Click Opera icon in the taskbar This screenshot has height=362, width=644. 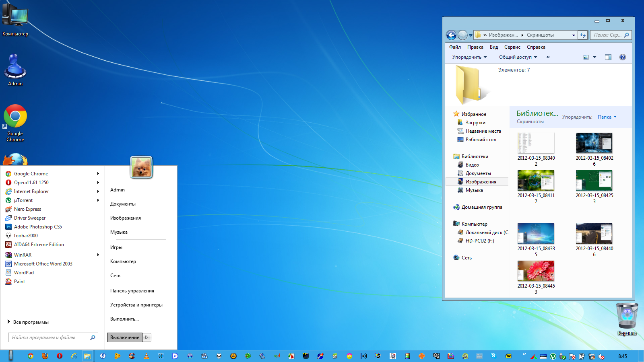tap(60, 356)
